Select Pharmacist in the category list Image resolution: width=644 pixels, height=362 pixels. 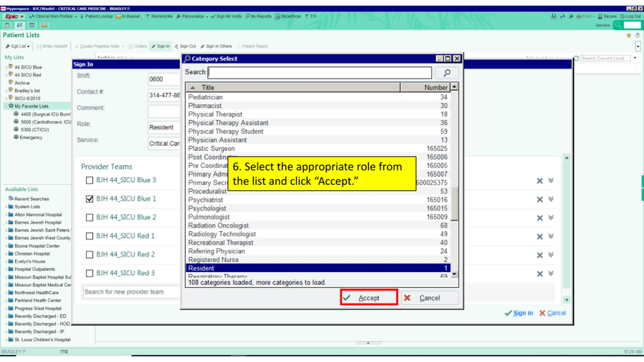point(318,106)
